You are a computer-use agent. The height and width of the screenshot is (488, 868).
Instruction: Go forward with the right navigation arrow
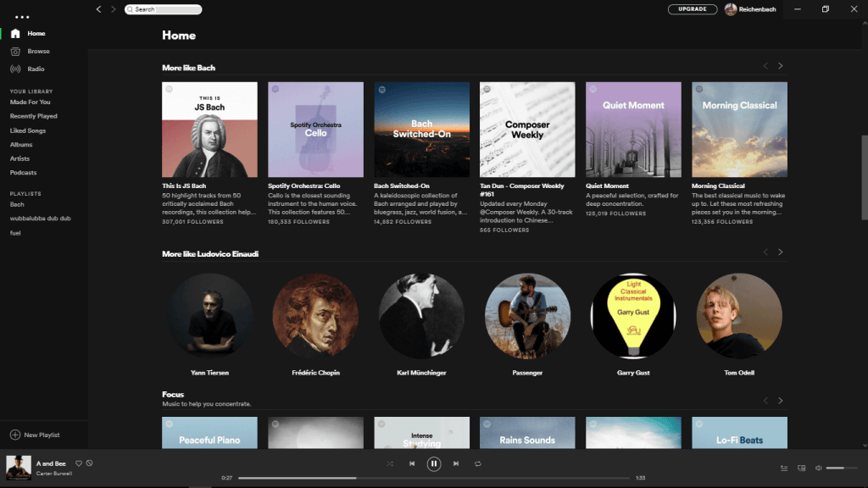[113, 9]
